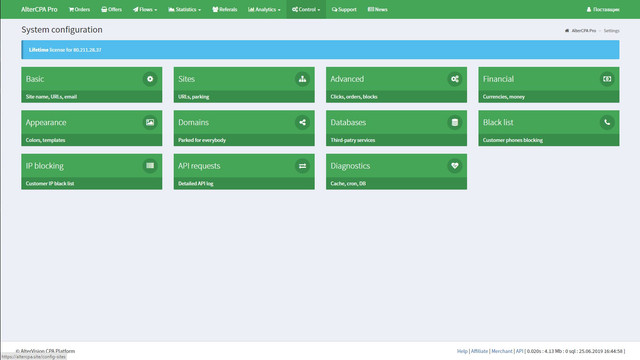Image resolution: width=640 pixels, height=360 pixels.
Task: Click the image icon on Appearance card
Action: tap(150, 122)
